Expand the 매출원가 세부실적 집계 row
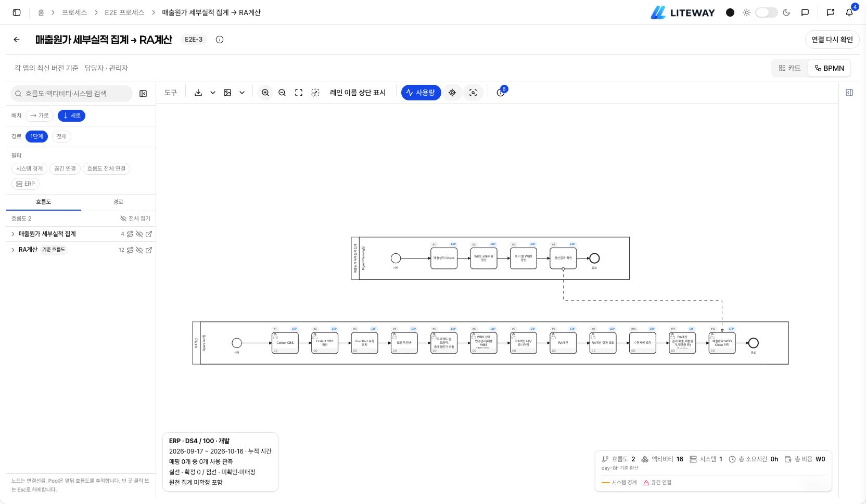The height and width of the screenshot is (504, 866). pos(13,234)
